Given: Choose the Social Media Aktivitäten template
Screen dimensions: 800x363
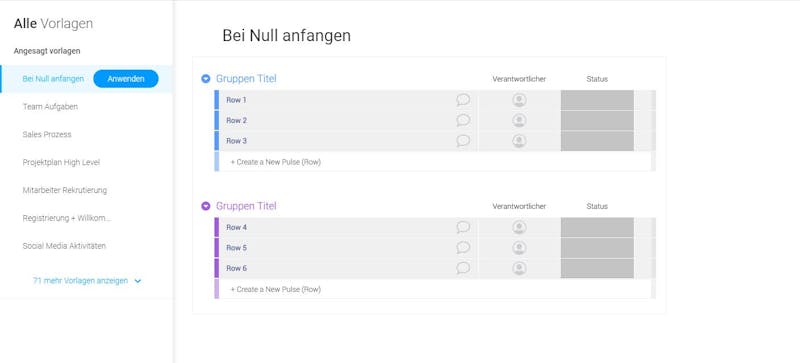Looking at the screenshot, I should tap(64, 246).
